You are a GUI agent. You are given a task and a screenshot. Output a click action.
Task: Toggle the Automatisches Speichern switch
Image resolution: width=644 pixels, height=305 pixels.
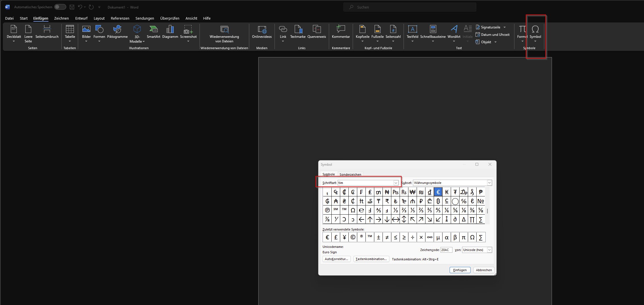click(60, 7)
